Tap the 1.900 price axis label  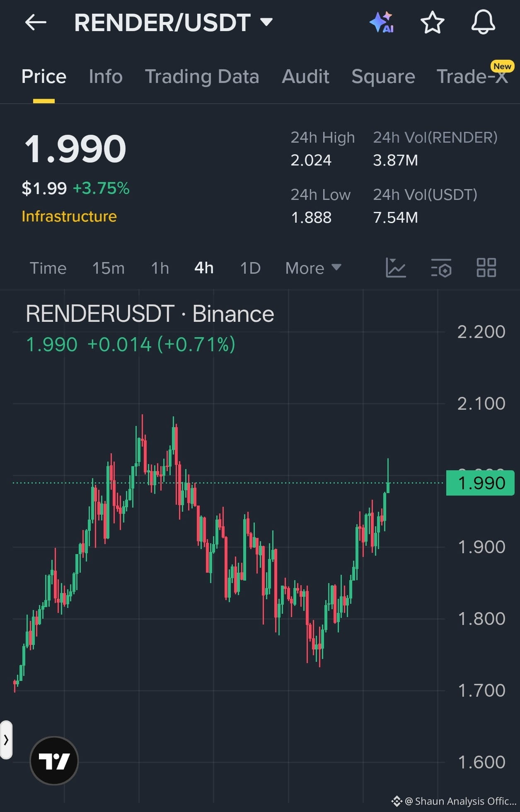click(x=481, y=547)
